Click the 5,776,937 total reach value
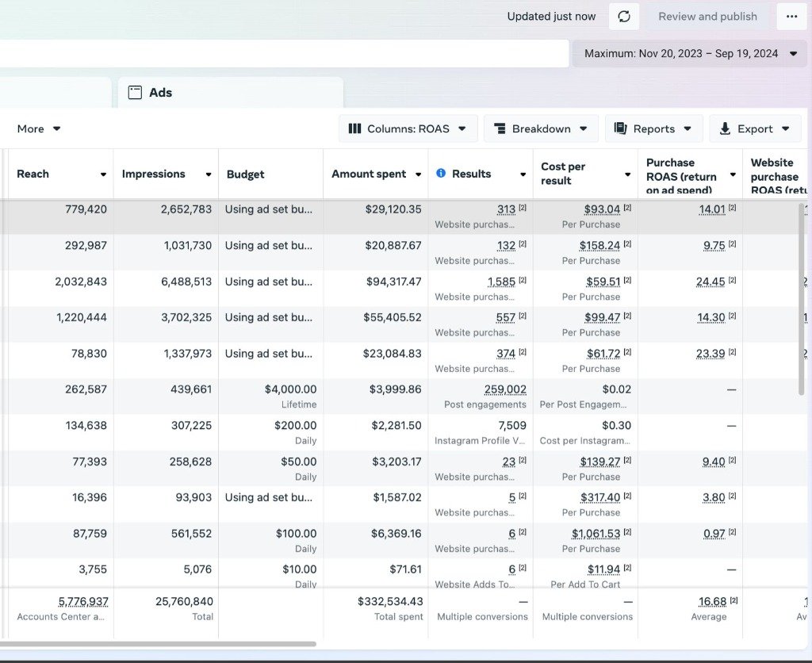The image size is (812, 663). (x=83, y=602)
